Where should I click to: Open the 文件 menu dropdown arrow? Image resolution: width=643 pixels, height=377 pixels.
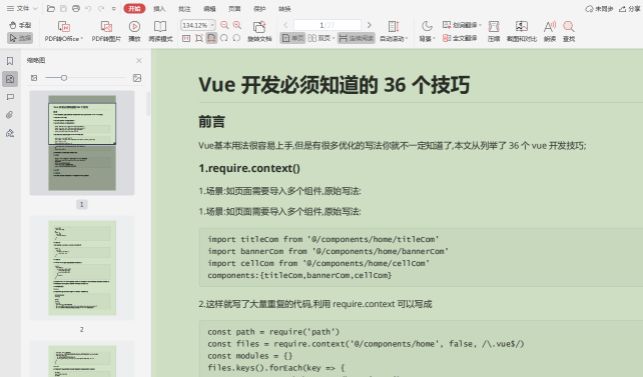click(x=35, y=8)
